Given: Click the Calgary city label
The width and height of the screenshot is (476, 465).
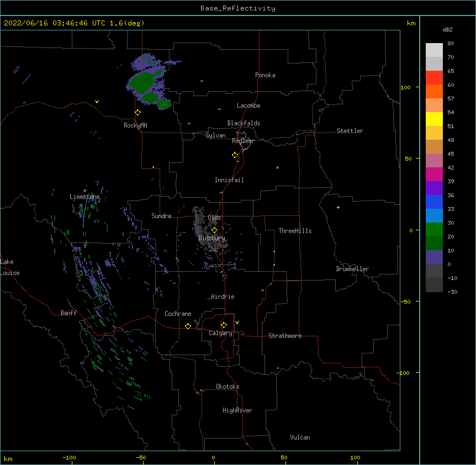Looking at the screenshot, I should (x=220, y=333).
